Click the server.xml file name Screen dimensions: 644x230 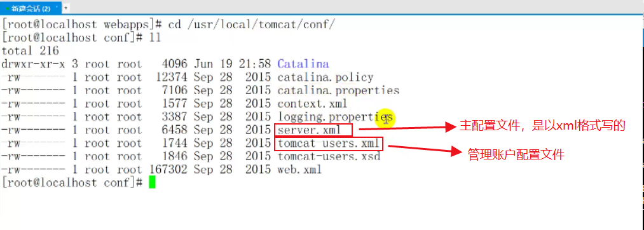309,130
